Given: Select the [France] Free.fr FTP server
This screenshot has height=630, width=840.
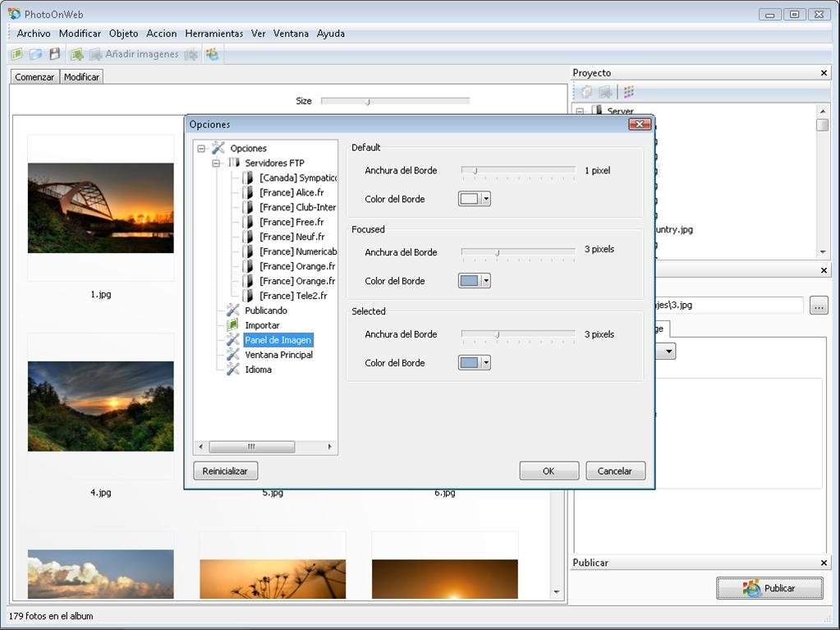Looking at the screenshot, I should [291, 222].
